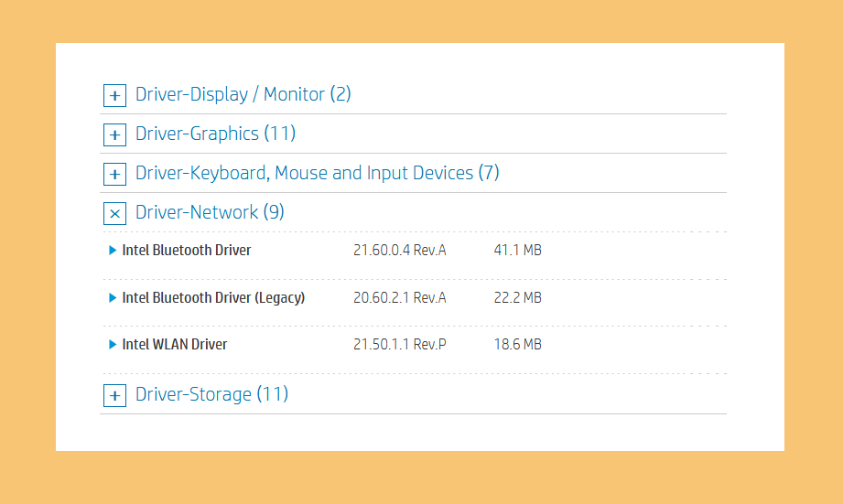The width and height of the screenshot is (843, 504).
Task: Select the Intel WLAN Driver name
Action: [x=175, y=345]
